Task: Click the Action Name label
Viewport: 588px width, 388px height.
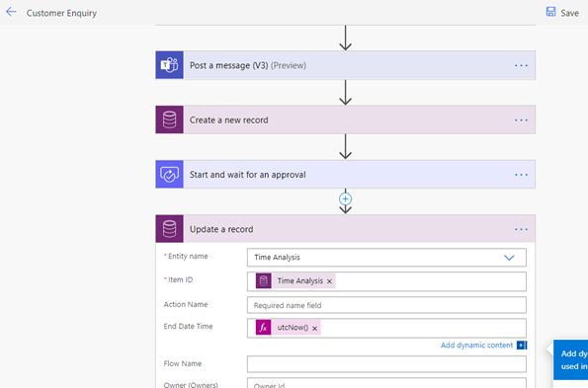Action: pos(186,304)
